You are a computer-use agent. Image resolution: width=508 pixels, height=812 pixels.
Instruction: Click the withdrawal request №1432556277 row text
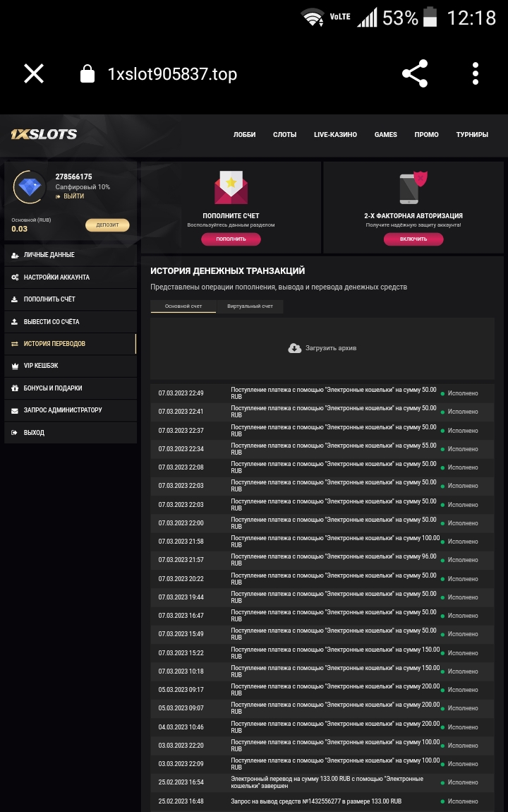(x=316, y=801)
